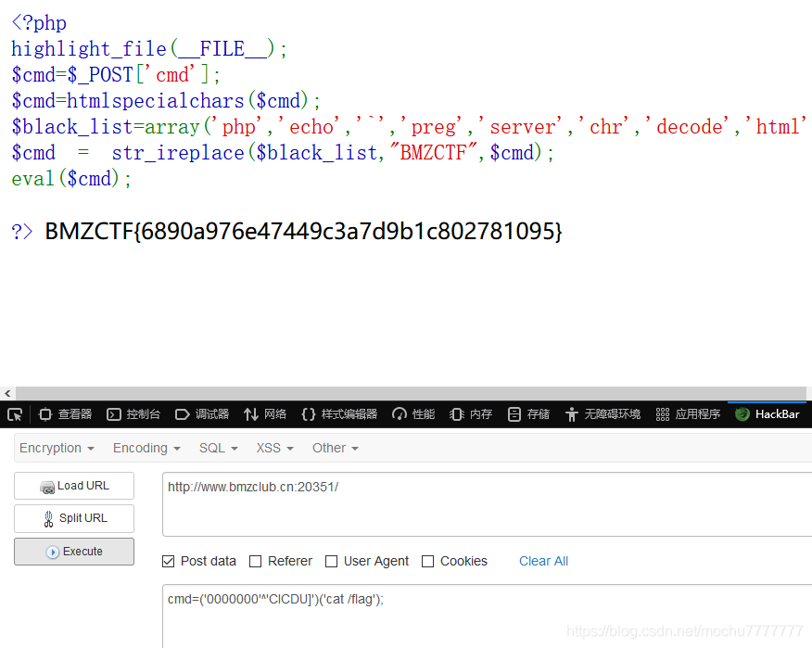The image size is (812, 648).
Task: Click the str_ireplace code line
Action: coord(283,153)
